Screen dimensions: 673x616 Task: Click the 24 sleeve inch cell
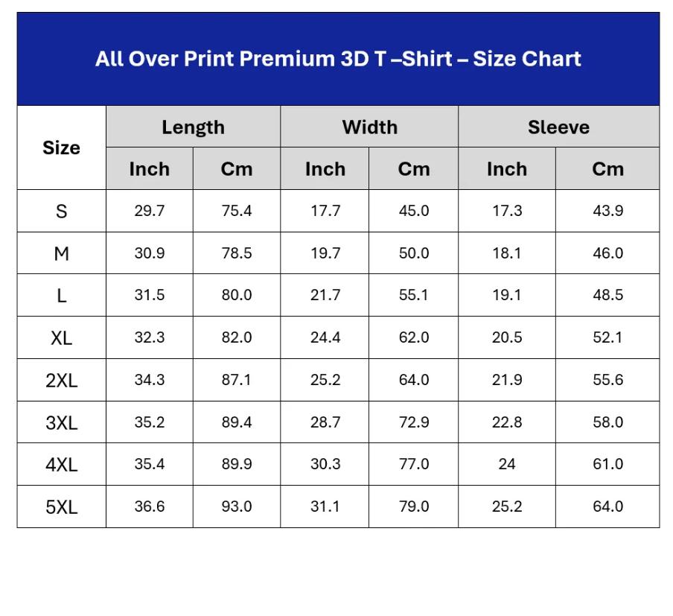point(507,464)
